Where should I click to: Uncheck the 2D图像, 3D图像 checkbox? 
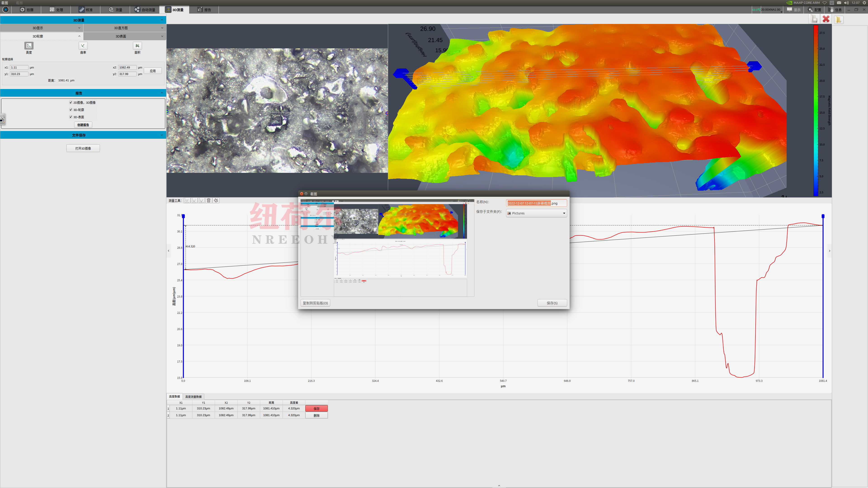[x=71, y=102]
